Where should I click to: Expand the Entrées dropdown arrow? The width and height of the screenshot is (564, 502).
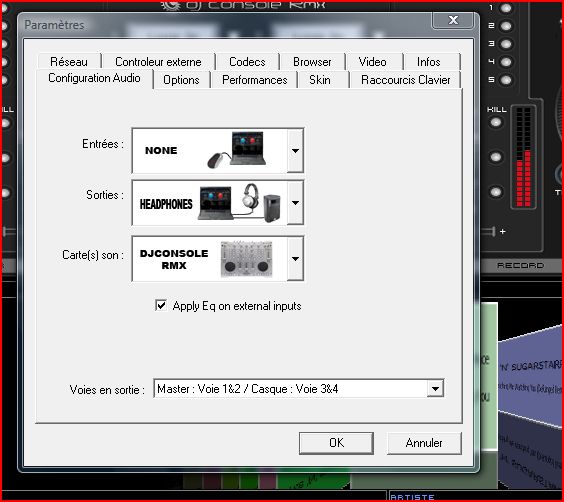click(x=295, y=151)
